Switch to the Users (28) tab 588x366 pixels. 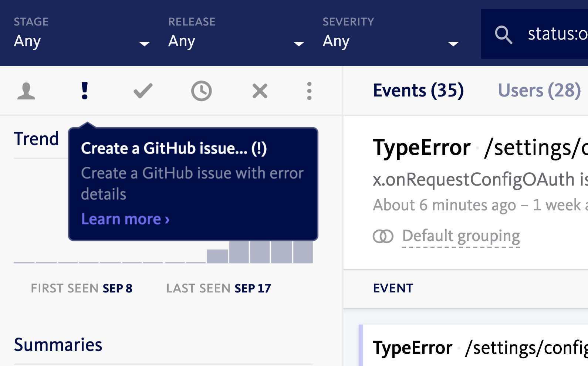point(539,90)
